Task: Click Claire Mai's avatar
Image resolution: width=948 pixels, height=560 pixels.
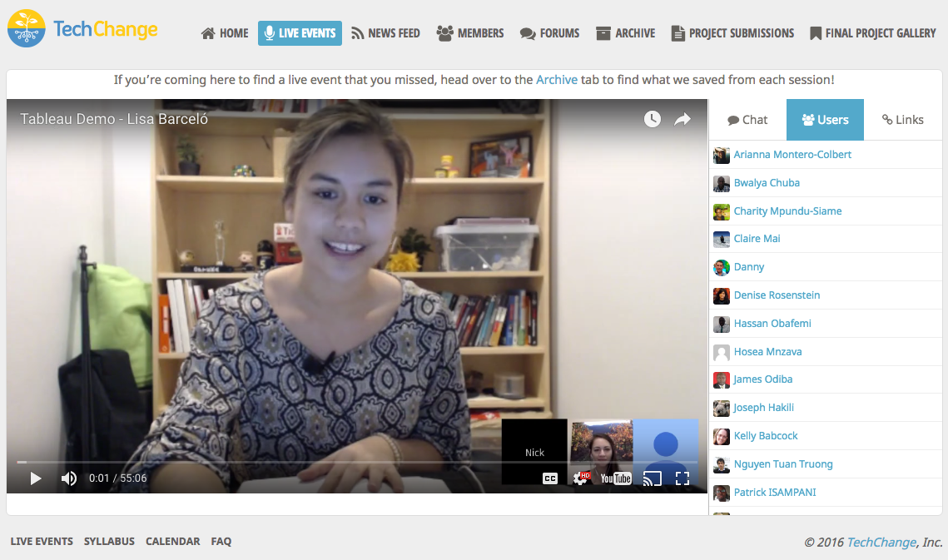Action: click(722, 240)
